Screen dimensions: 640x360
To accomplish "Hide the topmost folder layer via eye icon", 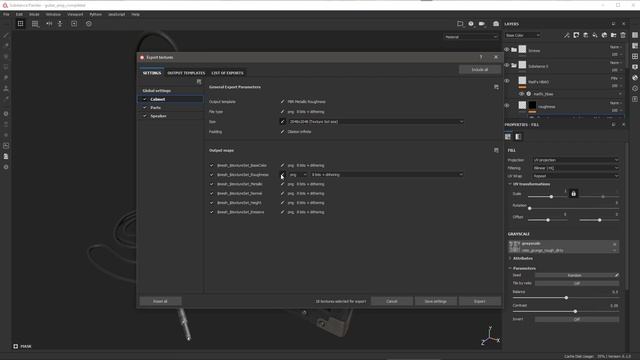I will click(507, 50).
